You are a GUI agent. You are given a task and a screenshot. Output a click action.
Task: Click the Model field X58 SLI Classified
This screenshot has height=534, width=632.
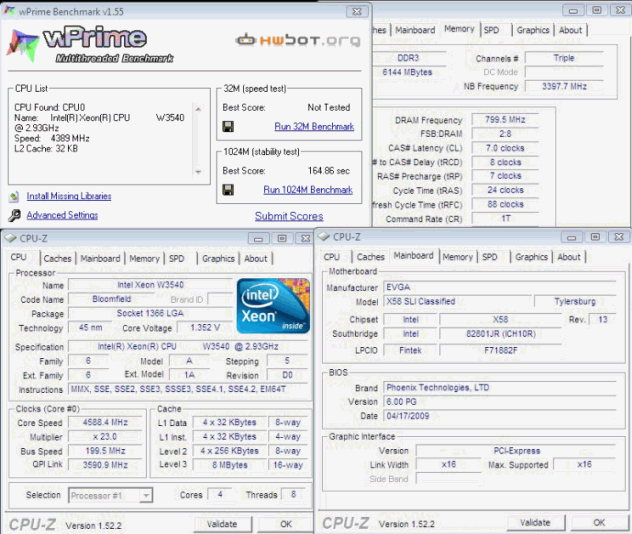(457, 301)
